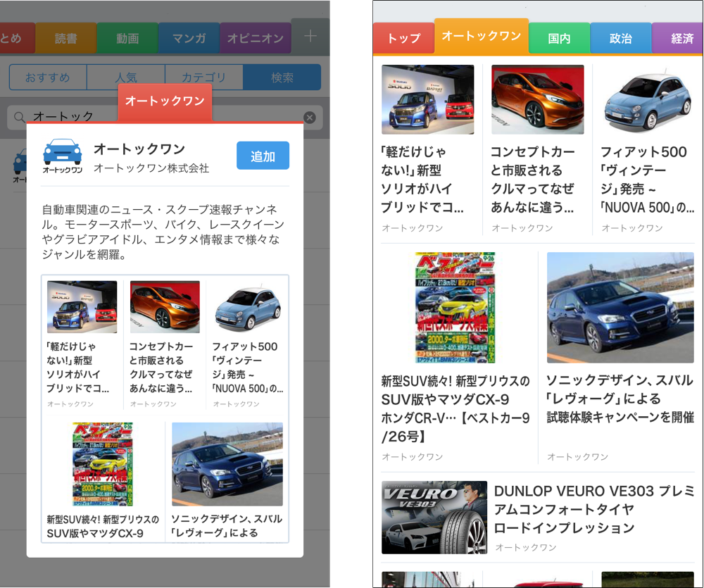The height and width of the screenshot is (588, 704).
Task: Open the 政治 tab
Action: [x=620, y=39]
